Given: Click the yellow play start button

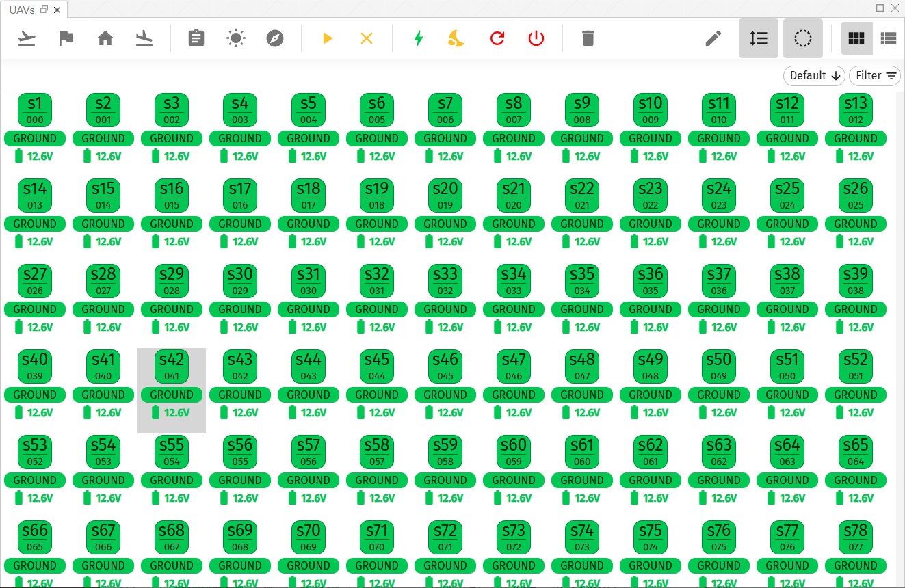Looking at the screenshot, I should coord(328,38).
